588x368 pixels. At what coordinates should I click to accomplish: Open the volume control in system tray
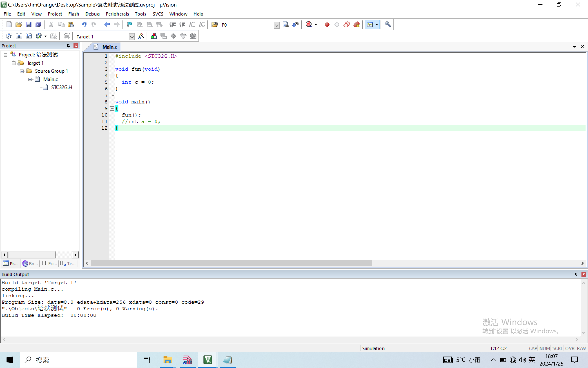522,360
